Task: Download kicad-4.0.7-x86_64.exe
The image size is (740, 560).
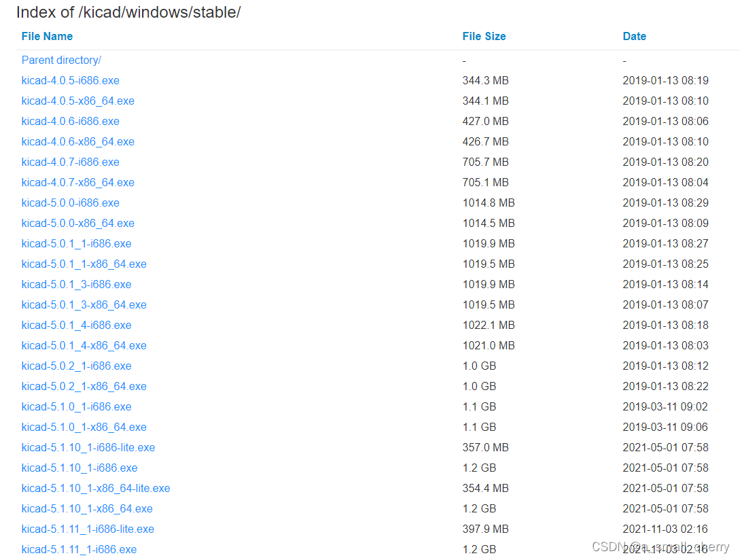Action: pos(78,182)
